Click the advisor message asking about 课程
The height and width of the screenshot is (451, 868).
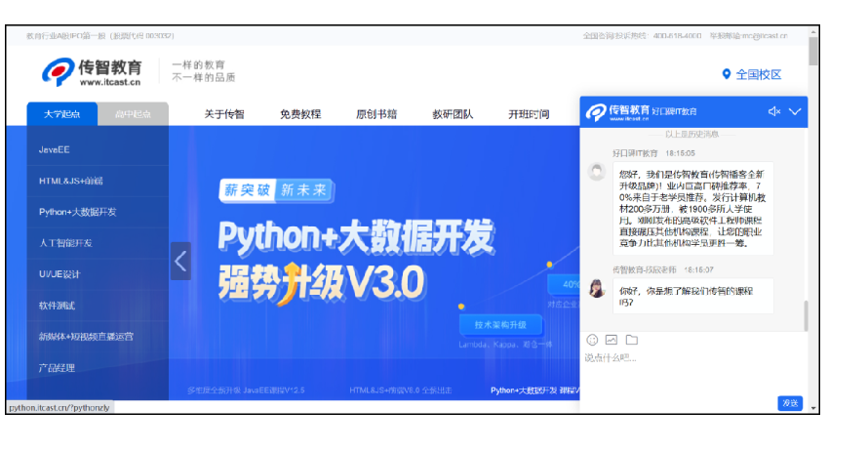[693, 297]
